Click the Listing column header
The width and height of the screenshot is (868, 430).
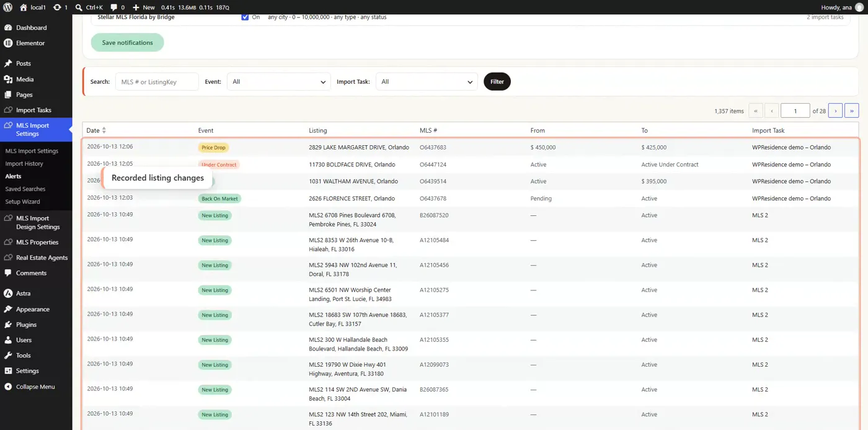tap(318, 130)
